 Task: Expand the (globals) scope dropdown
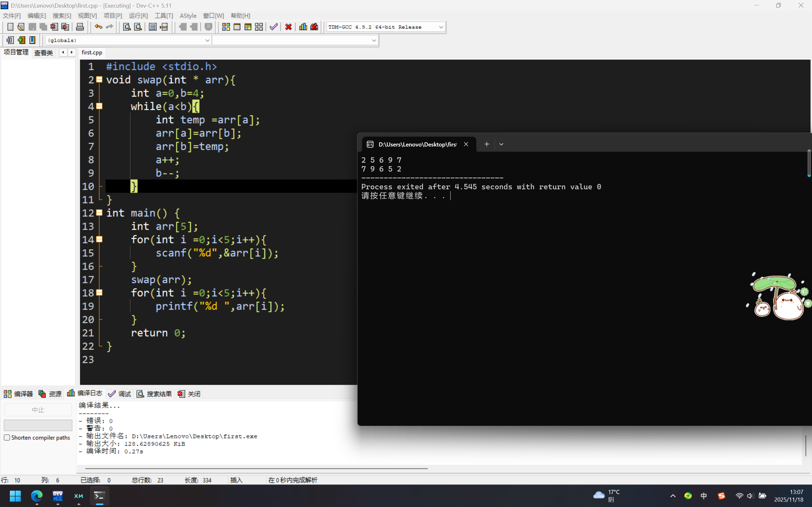[207, 41]
